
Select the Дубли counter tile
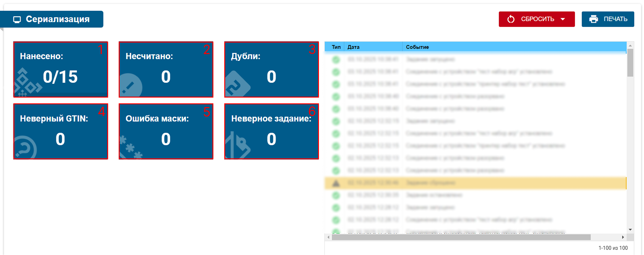click(x=272, y=69)
